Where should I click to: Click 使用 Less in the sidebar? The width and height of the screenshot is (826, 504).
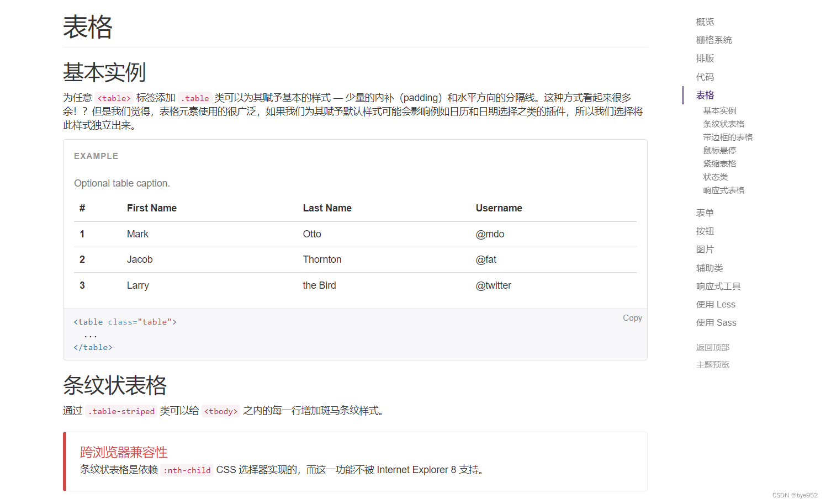[716, 304]
